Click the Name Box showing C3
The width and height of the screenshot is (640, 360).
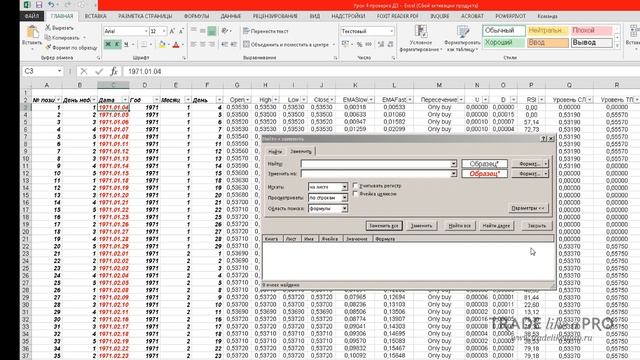point(42,71)
